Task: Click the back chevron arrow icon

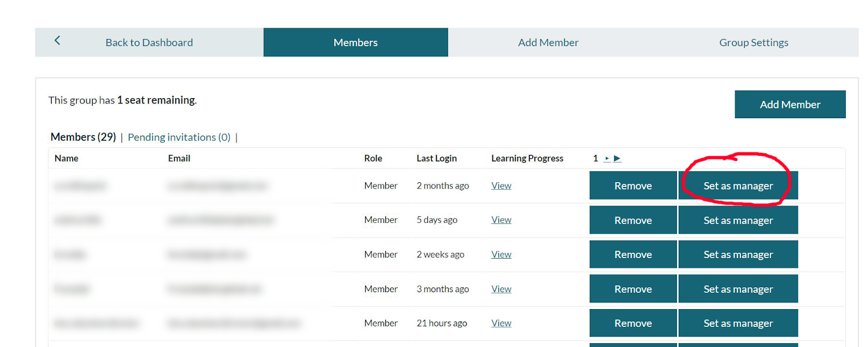Action: coord(57,41)
